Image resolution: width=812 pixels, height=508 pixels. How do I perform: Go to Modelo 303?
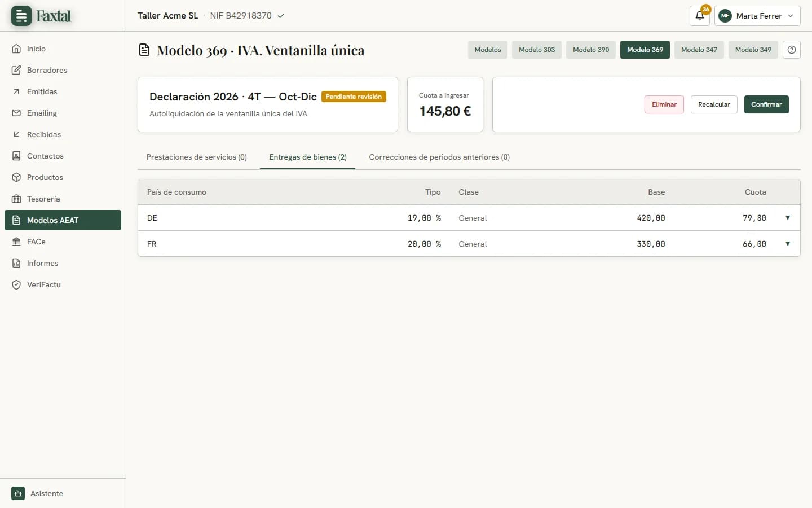coord(537,50)
